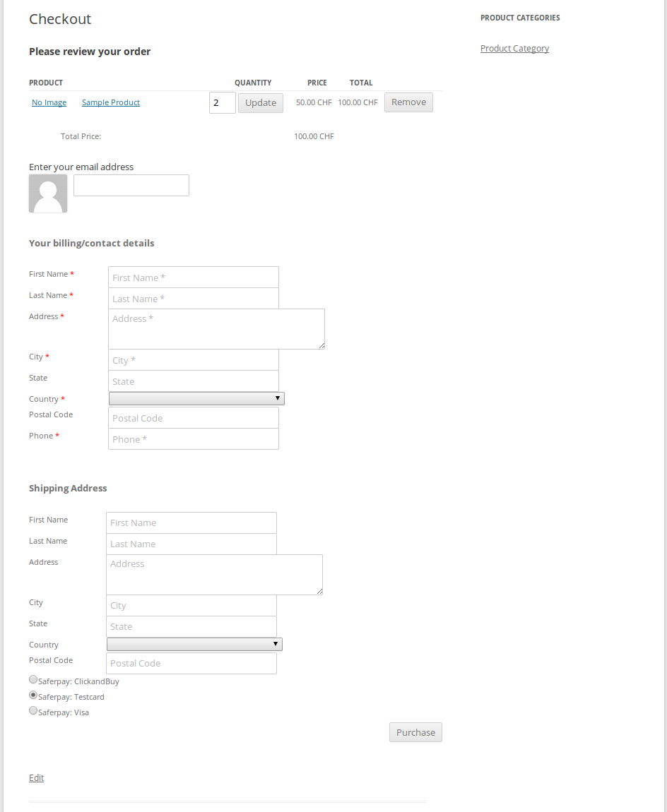Select the Saferpay: Testcard payment option
Screen dimensions: 667x812
coord(33,695)
